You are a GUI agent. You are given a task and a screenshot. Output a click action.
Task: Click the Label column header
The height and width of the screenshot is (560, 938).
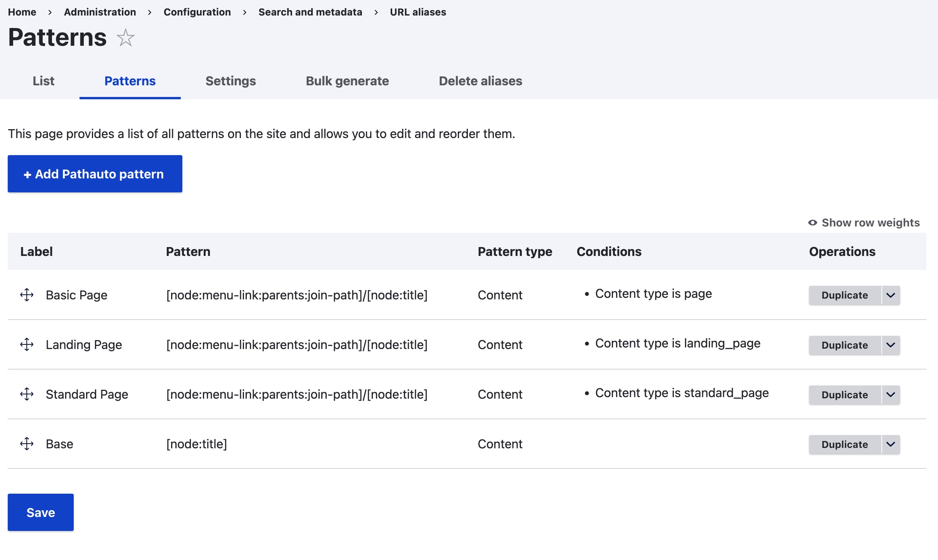click(x=36, y=251)
